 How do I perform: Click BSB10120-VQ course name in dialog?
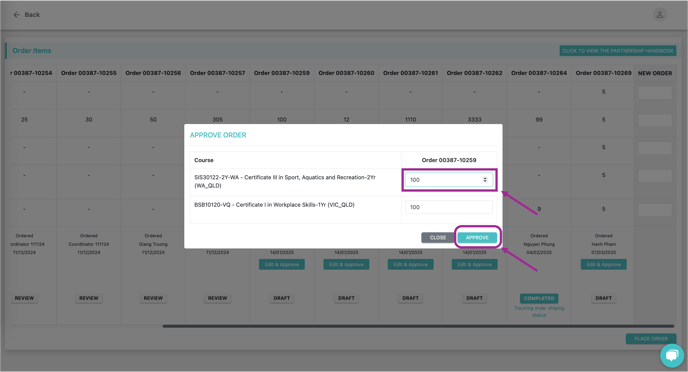pyautogui.click(x=274, y=204)
